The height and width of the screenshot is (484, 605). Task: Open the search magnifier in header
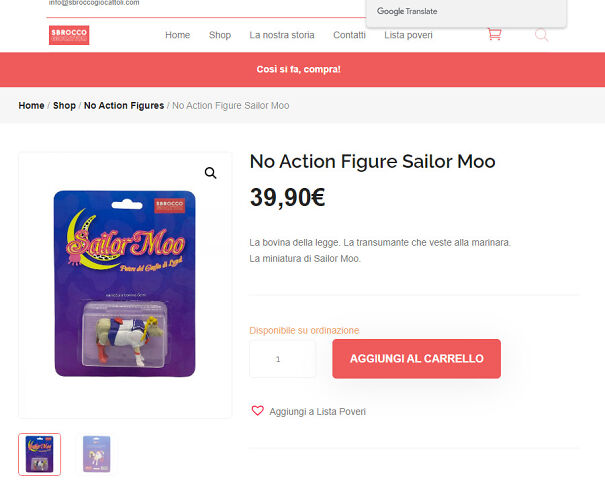click(541, 35)
